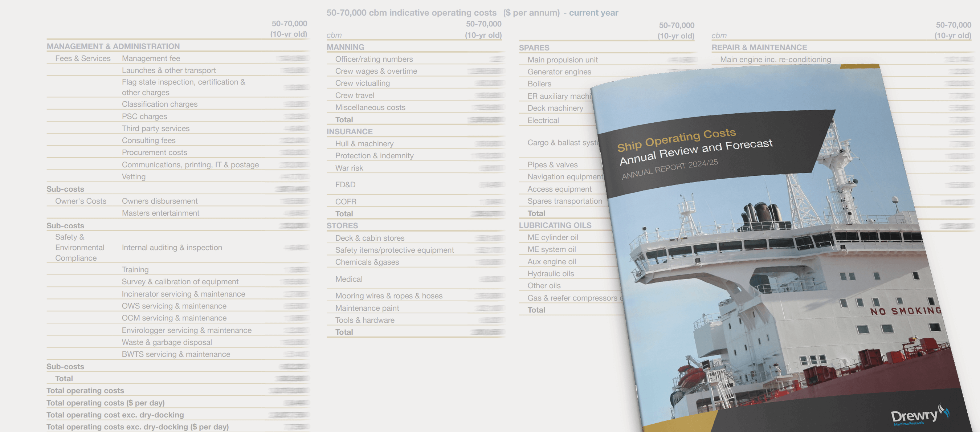Click the 'INSURANCE' section heading
This screenshot has width=980, height=432.
coord(349,131)
